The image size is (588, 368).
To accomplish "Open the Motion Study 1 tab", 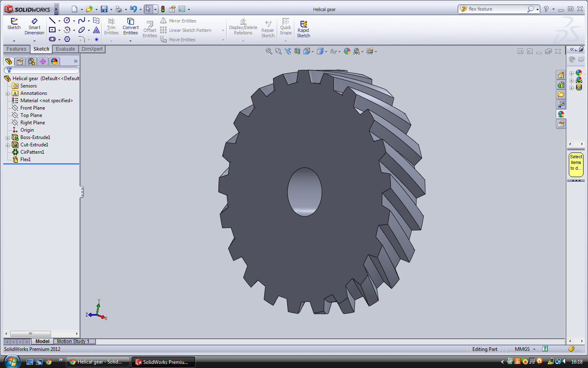I will (x=74, y=341).
